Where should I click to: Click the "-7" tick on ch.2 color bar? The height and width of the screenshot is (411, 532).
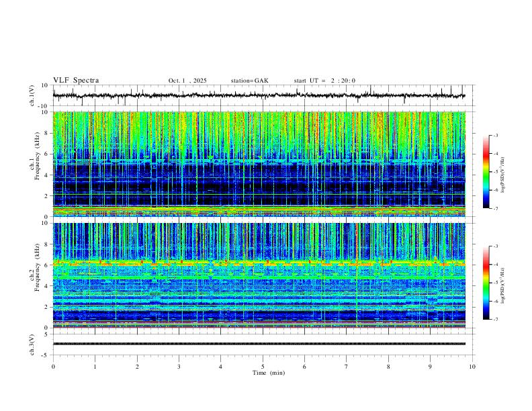coord(496,320)
